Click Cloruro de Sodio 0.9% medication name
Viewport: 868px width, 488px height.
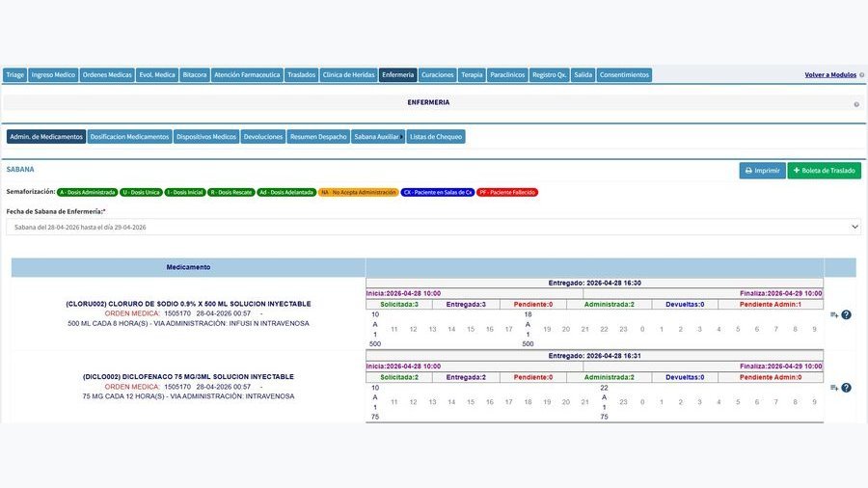(x=188, y=304)
